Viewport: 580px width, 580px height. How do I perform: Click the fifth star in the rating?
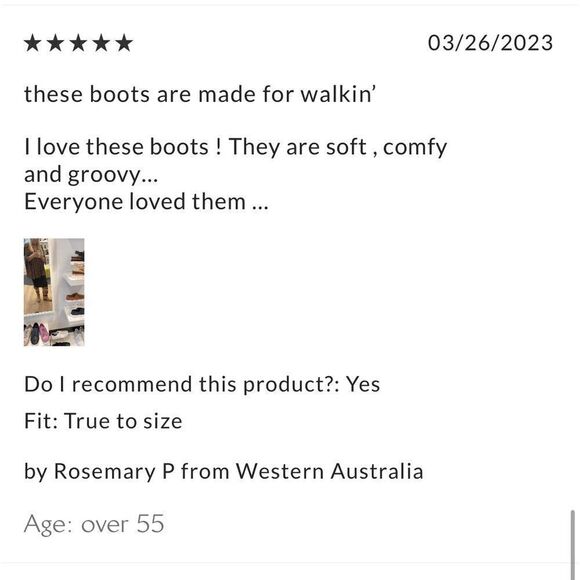coord(124,43)
